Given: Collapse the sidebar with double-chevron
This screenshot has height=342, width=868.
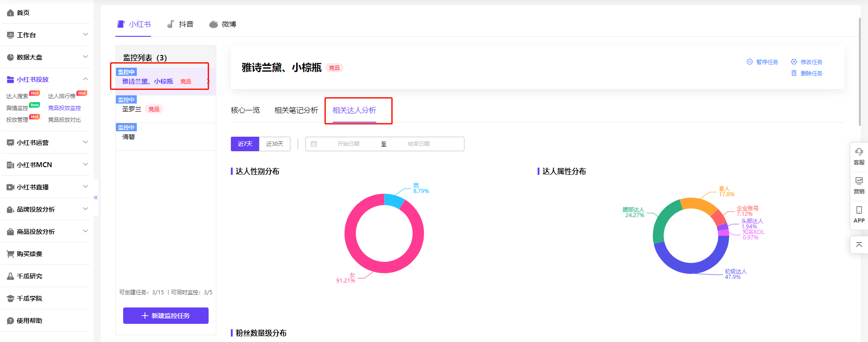Looking at the screenshot, I should (x=96, y=198).
